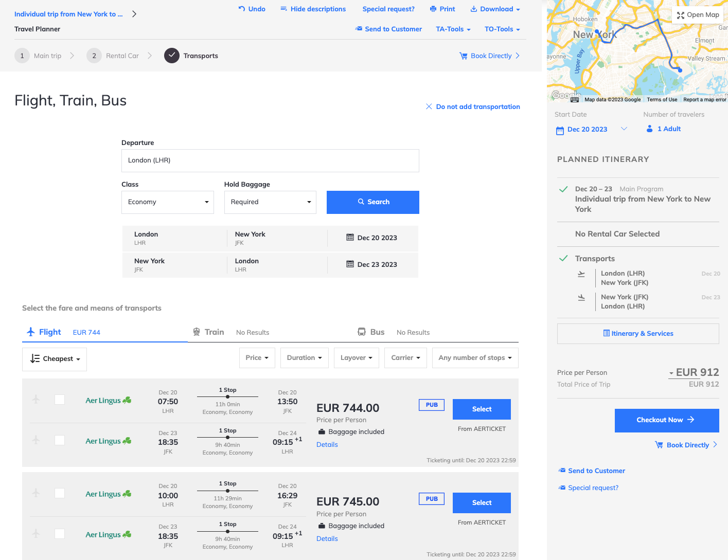The image size is (728, 560).
Task: Select the Transports step
Action: click(x=191, y=56)
